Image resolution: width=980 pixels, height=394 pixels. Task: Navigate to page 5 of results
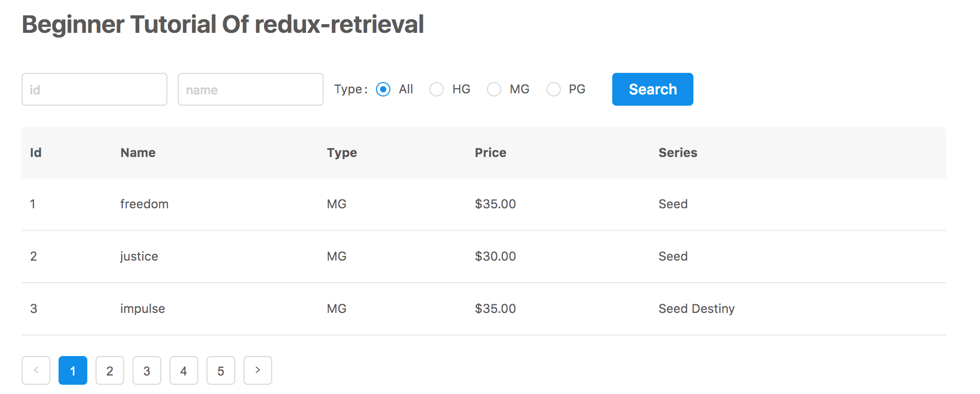click(221, 370)
